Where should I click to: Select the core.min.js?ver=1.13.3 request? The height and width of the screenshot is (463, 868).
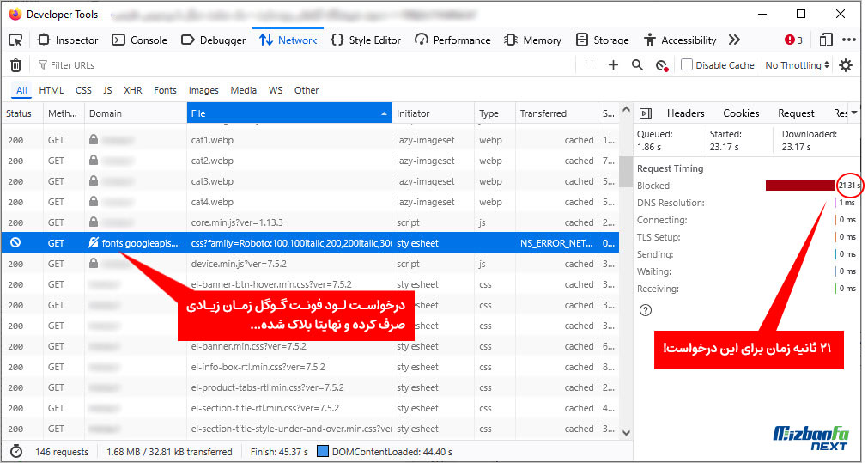(309, 222)
